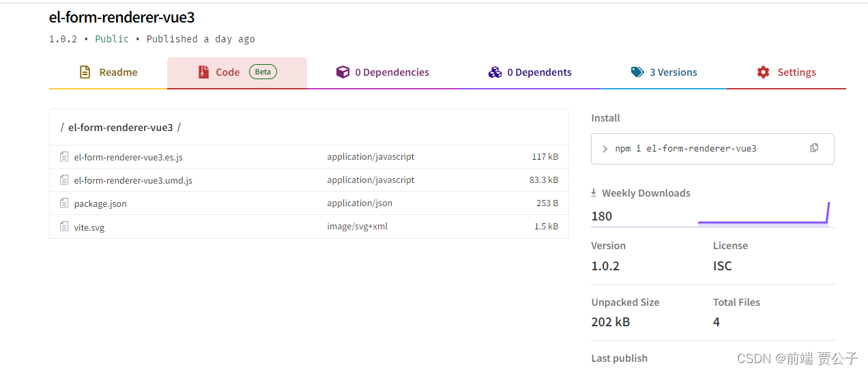The height and width of the screenshot is (372, 868).
Task: Click the Published a day ago text
Action: click(x=201, y=39)
